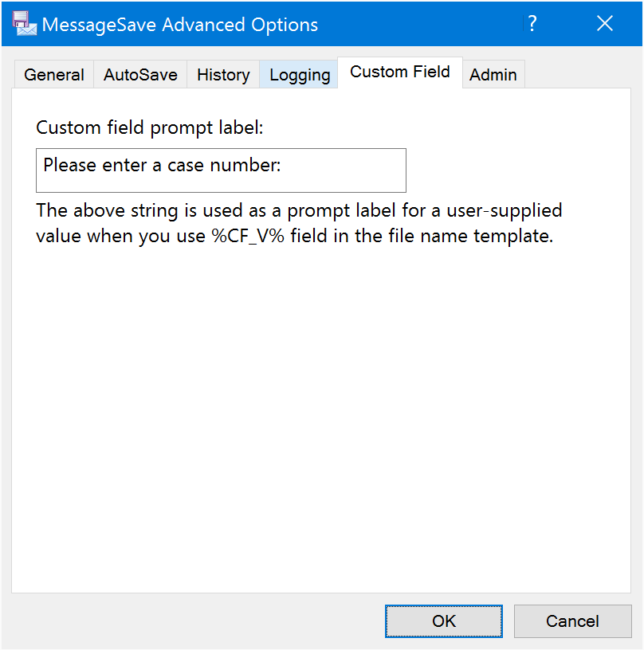This screenshot has height=650, width=644.
Task: Click the MessageSave app icon in title bar
Action: 25,24
